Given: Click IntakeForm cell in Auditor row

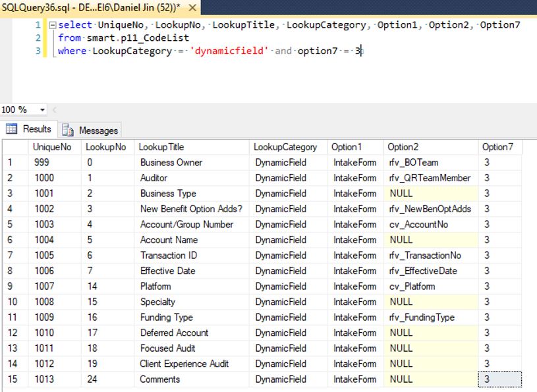Looking at the screenshot, I should pyautogui.click(x=355, y=178).
